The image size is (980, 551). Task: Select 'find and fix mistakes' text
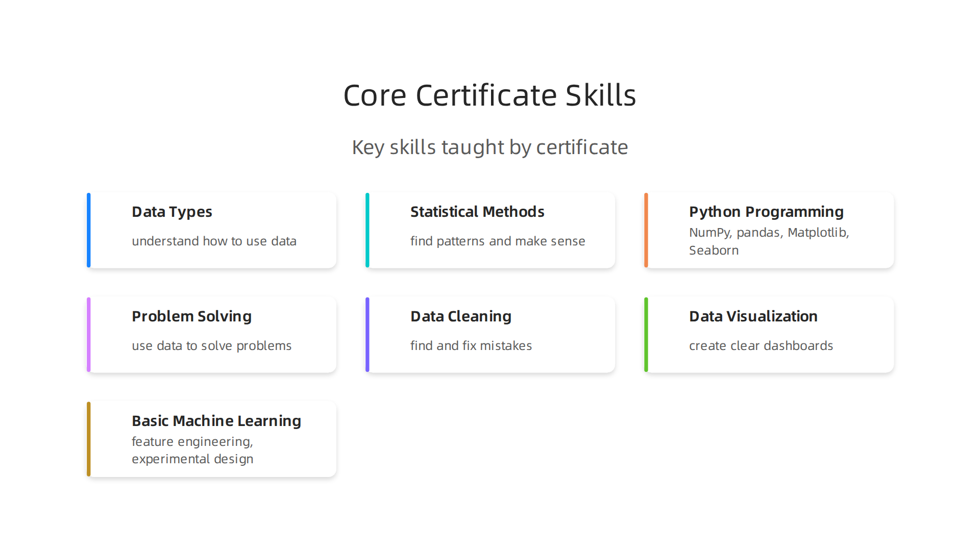pos(471,345)
